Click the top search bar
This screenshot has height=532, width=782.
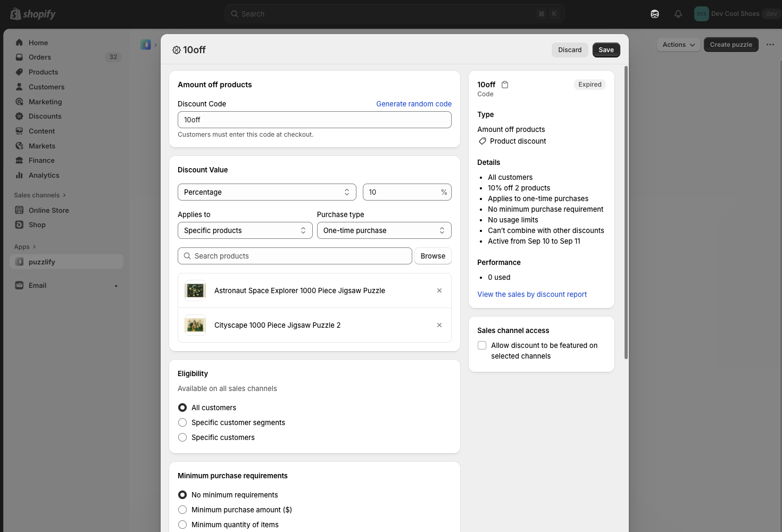pyautogui.click(x=394, y=14)
